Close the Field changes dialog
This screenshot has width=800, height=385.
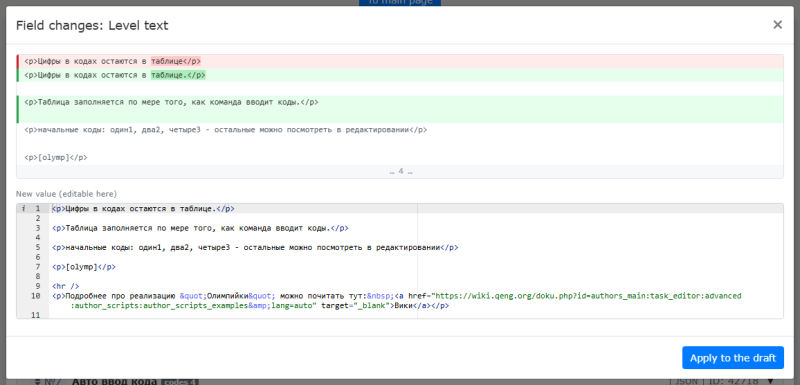777,24
